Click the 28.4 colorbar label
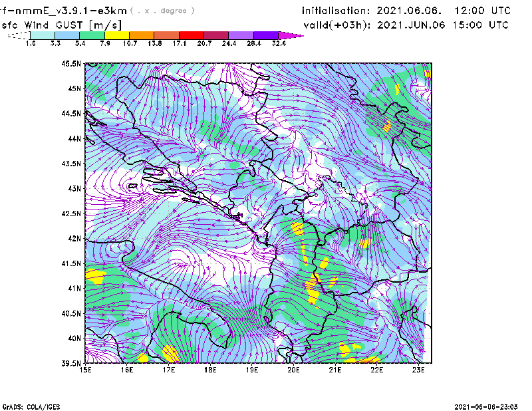This screenshot has width=532, height=411. coord(254,43)
